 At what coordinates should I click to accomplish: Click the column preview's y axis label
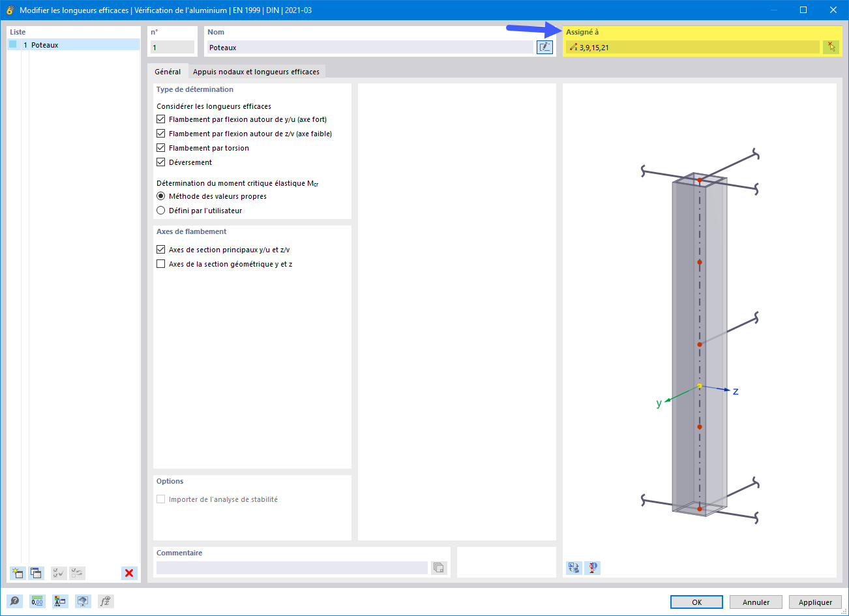pos(659,403)
